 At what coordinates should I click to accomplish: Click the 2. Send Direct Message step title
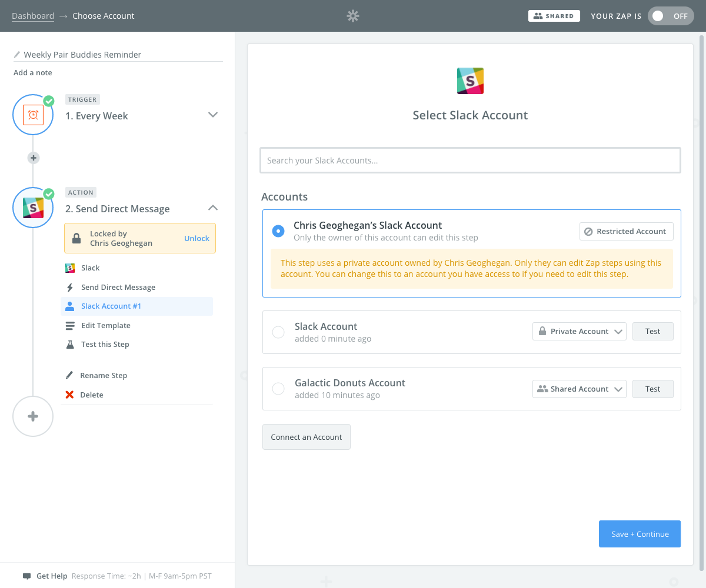pyautogui.click(x=118, y=209)
